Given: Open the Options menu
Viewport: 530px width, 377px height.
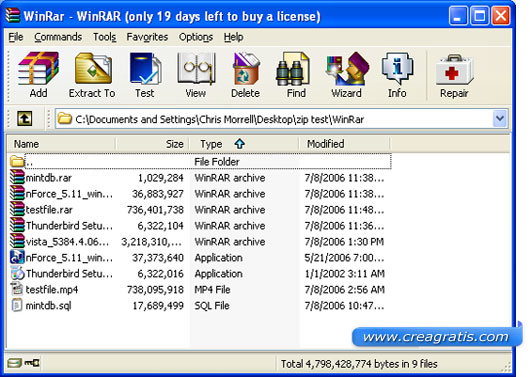Looking at the screenshot, I should click(x=196, y=37).
